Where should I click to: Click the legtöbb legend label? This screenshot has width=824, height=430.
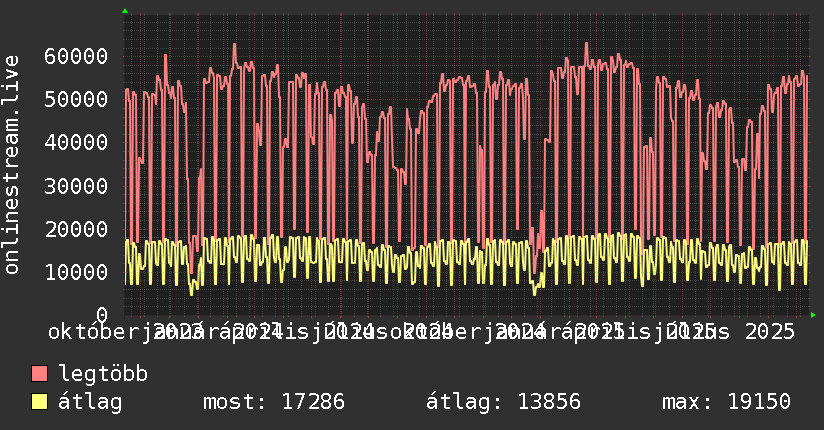[103, 373]
